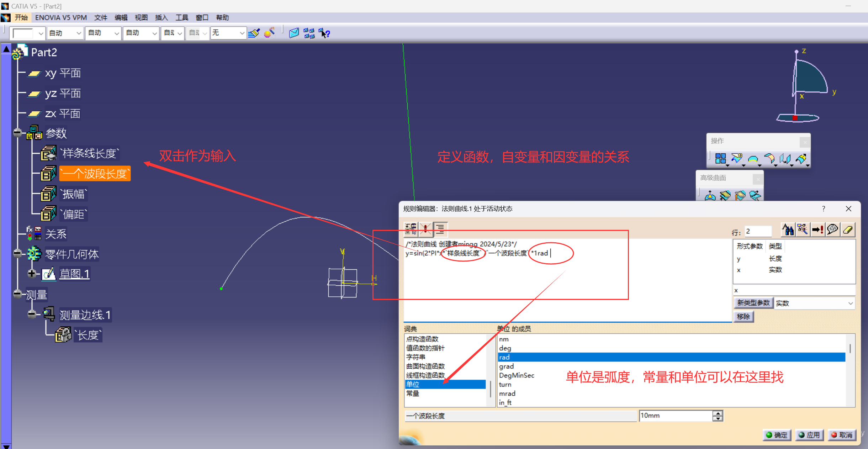Toggle the red crossed filter button
The image size is (868, 449).
tap(425, 229)
